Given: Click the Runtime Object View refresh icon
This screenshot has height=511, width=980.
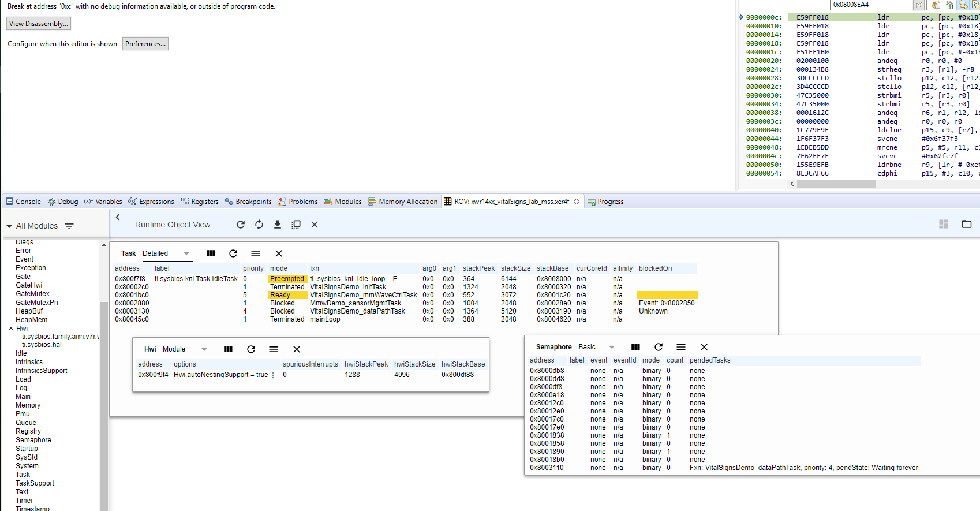Looking at the screenshot, I should 241,225.
